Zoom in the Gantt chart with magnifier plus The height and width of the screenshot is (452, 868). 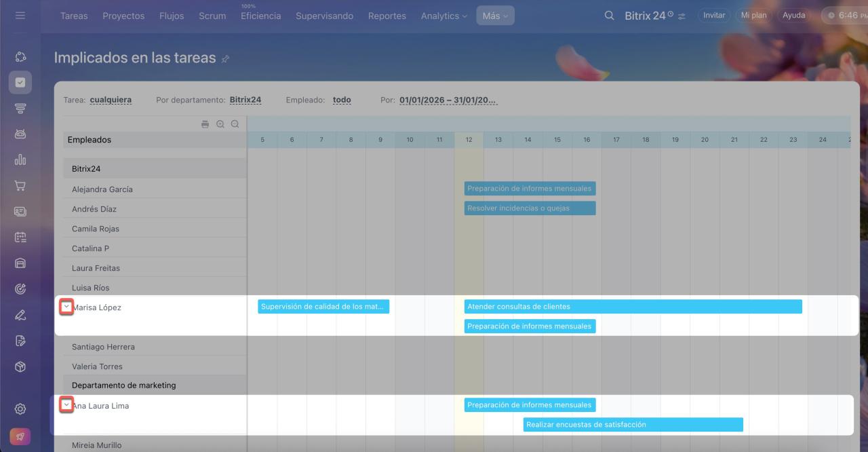coord(220,124)
